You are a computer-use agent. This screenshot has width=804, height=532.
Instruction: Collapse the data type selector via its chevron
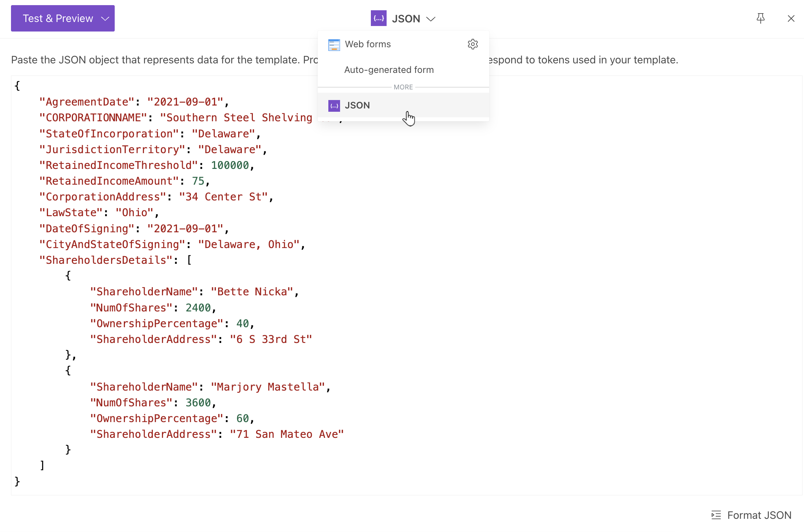point(431,19)
